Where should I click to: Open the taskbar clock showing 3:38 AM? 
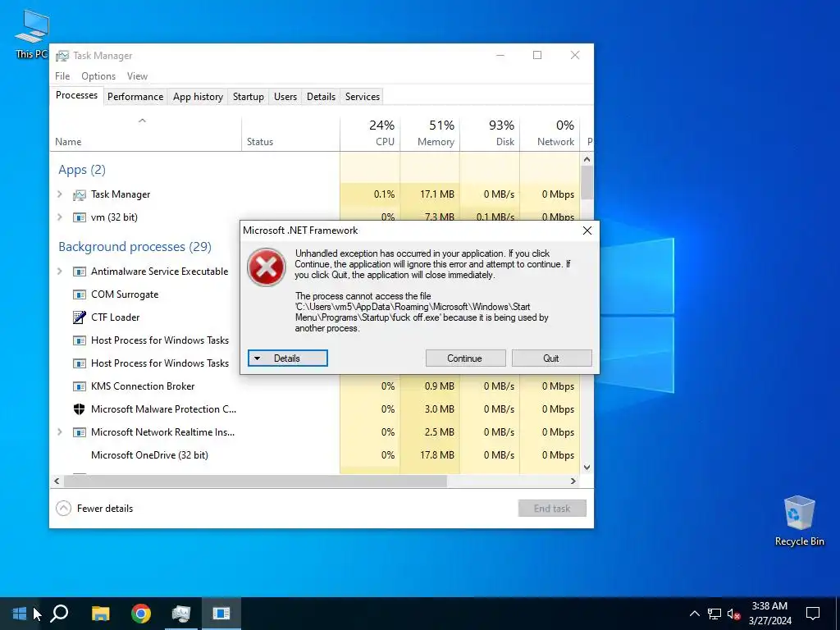pos(769,614)
